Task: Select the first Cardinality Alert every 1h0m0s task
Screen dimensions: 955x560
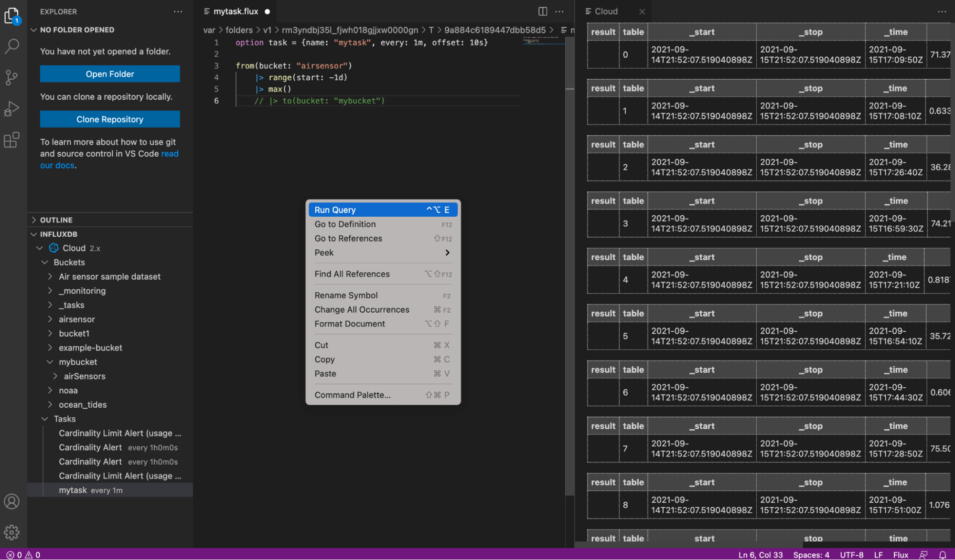Action: tap(110, 447)
